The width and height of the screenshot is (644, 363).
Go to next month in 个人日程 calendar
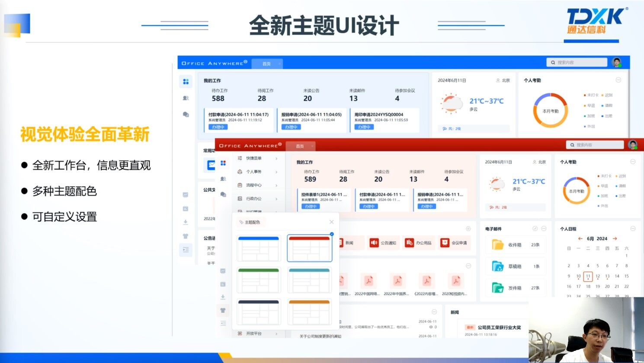coord(615,239)
